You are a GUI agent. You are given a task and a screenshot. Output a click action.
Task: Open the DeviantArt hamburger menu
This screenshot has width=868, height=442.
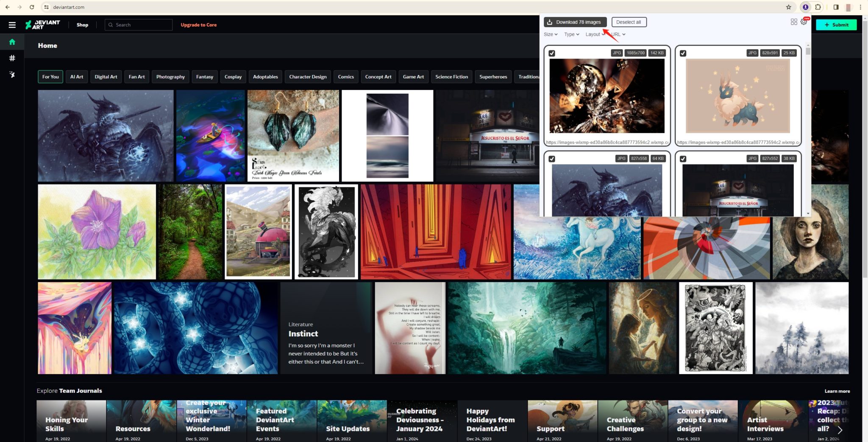[12, 24]
